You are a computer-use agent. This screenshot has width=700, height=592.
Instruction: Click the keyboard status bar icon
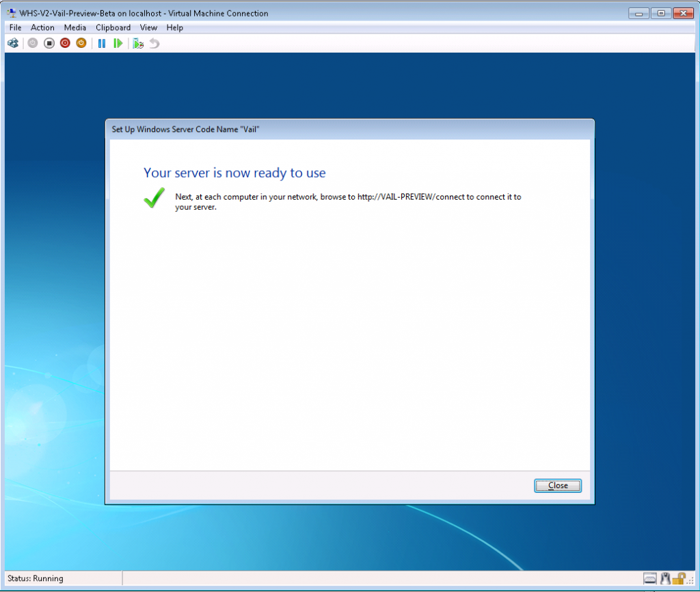[x=650, y=578]
